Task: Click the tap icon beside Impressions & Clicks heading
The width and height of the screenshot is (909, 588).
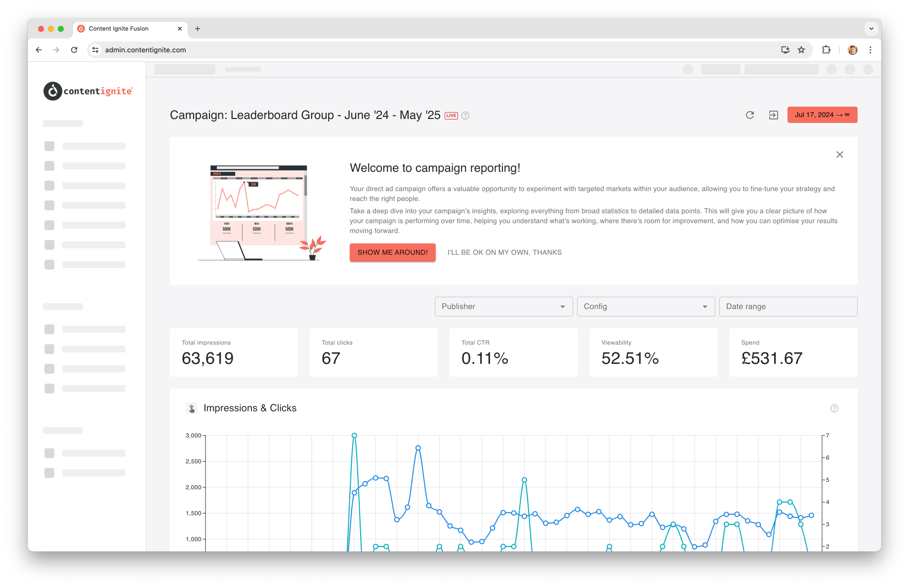Action: tap(192, 408)
